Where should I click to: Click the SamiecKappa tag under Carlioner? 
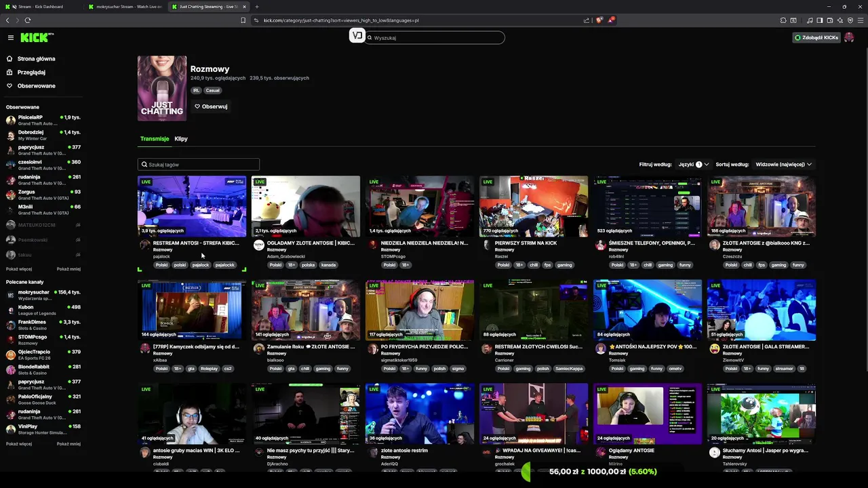pyautogui.click(x=568, y=369)
